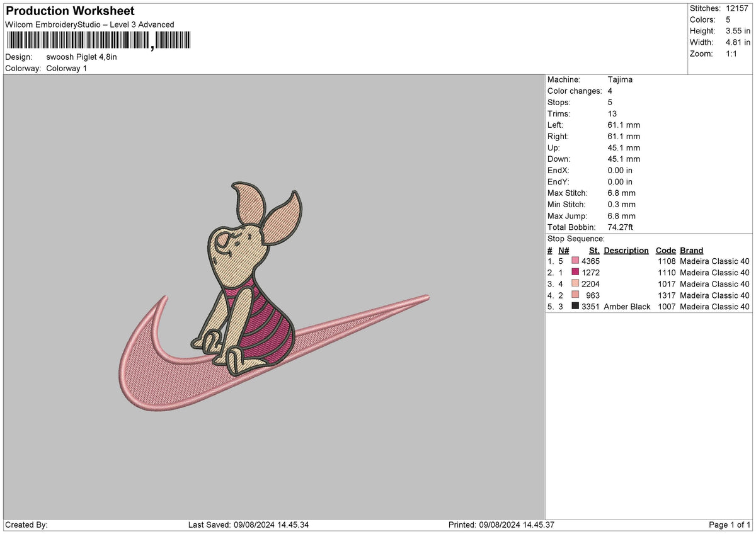The image size is (756, 534).
Task: Click the thread code 1007
Action: point(667,307)
